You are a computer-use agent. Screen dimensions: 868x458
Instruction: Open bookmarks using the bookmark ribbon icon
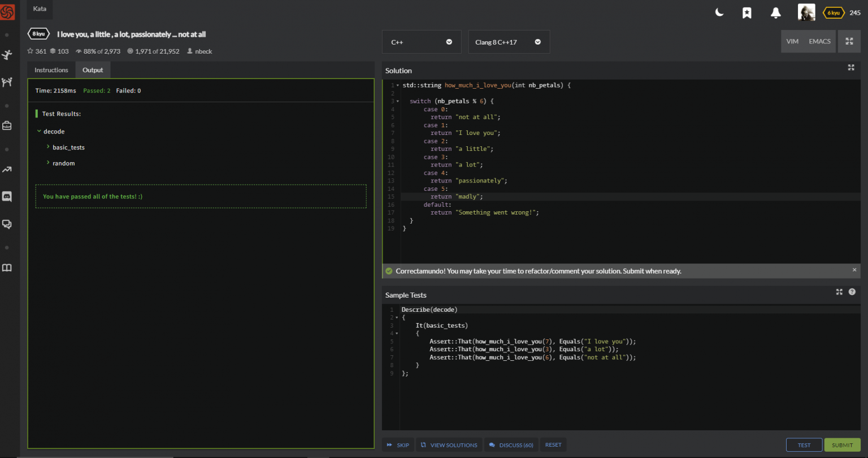click(747, 12)
